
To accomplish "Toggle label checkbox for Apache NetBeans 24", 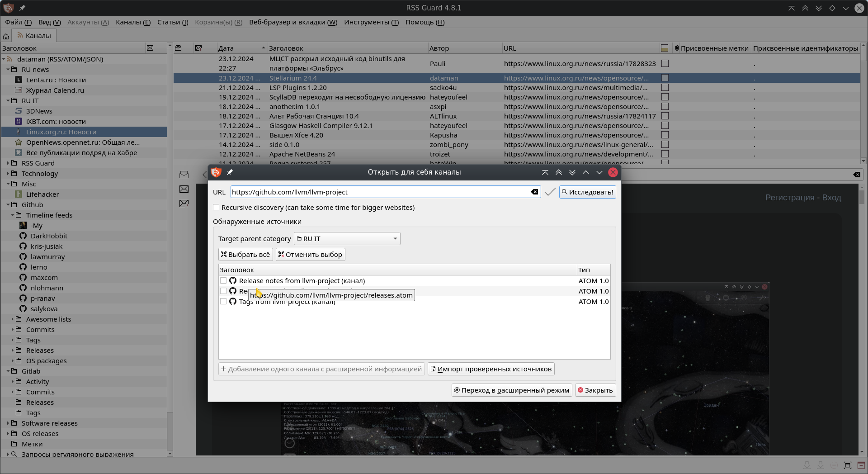I will [665, 154].
